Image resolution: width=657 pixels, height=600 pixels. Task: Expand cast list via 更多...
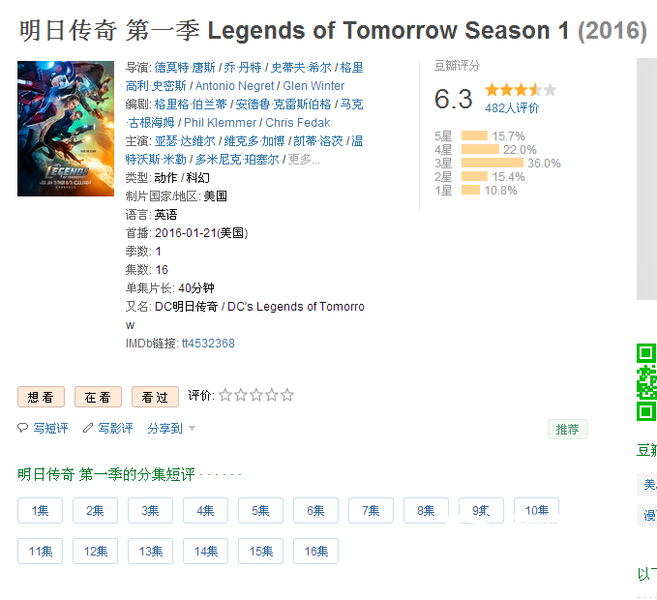(x=304, y=160)
